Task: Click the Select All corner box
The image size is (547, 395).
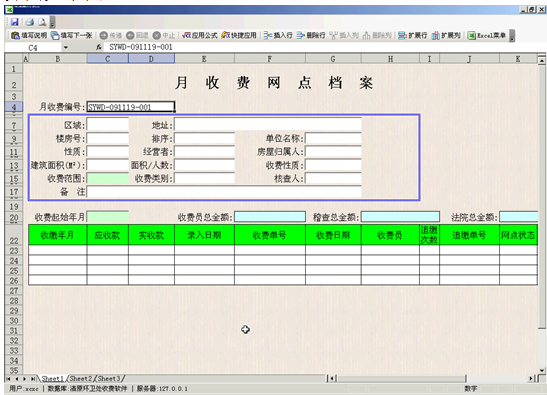Action: tap(14, 59)
